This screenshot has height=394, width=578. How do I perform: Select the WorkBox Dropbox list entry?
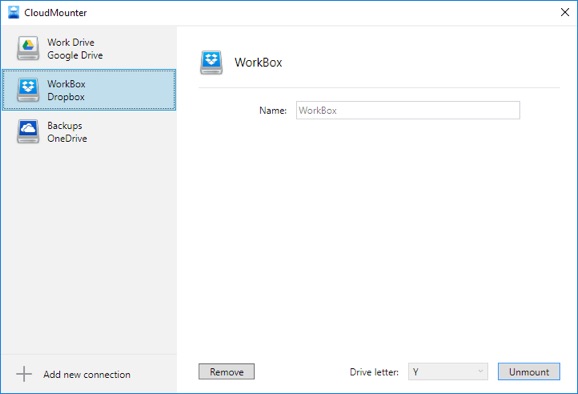click(x=89, y=90)
